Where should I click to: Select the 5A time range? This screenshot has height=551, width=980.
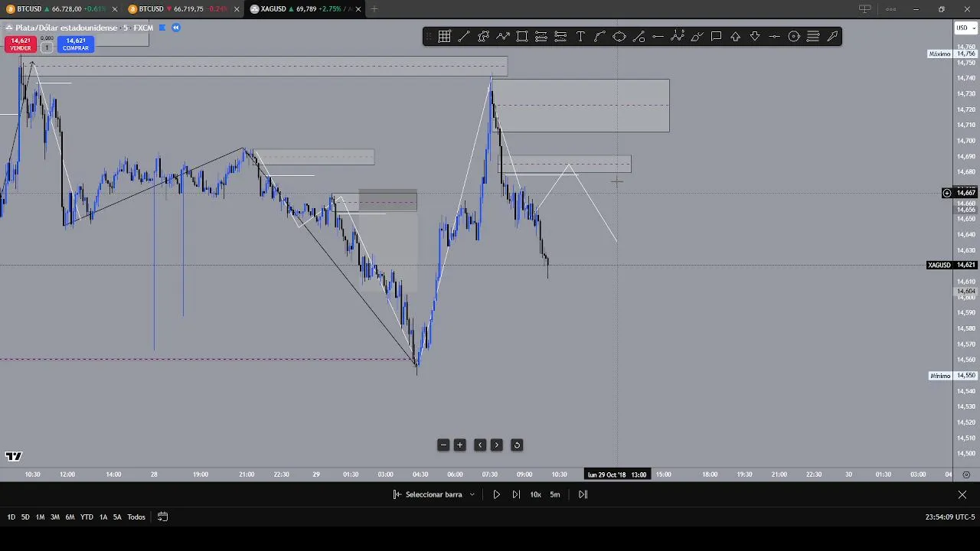click(117, 517)
